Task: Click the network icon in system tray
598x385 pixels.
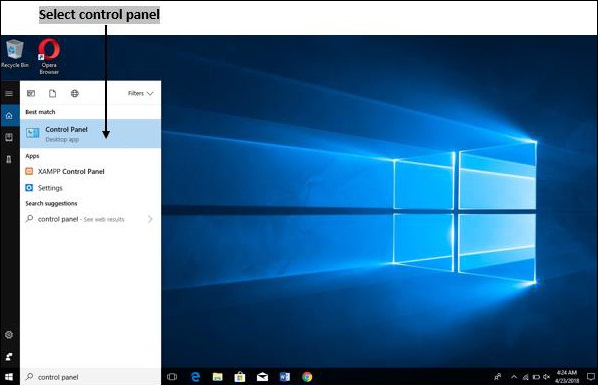Action: click(x=526, y=377)
